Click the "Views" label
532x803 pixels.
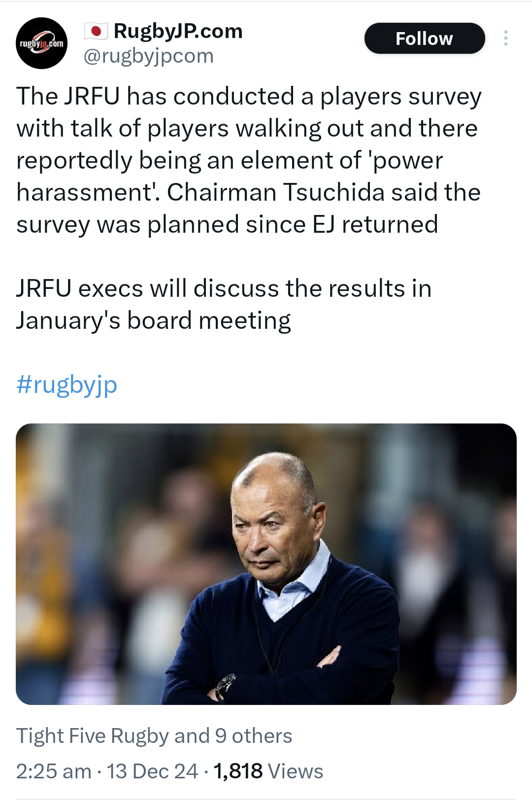click(296, 771)
